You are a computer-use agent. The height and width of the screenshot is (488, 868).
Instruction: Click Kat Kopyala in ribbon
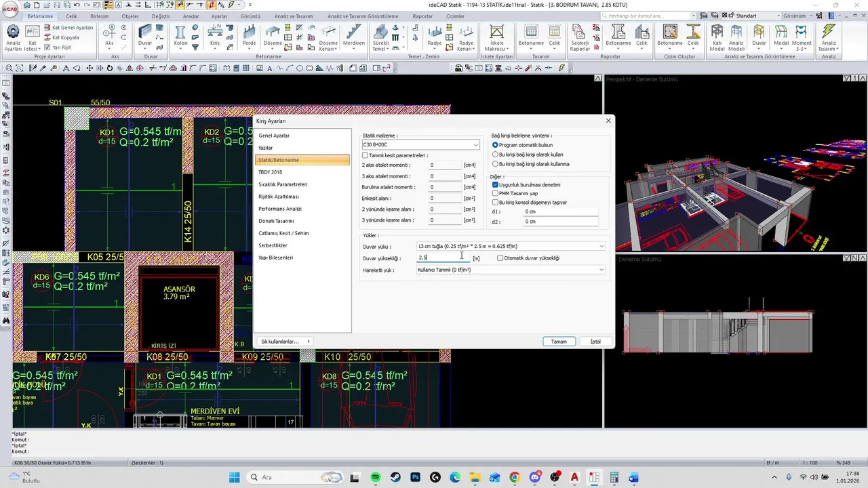tap(61, 37)
